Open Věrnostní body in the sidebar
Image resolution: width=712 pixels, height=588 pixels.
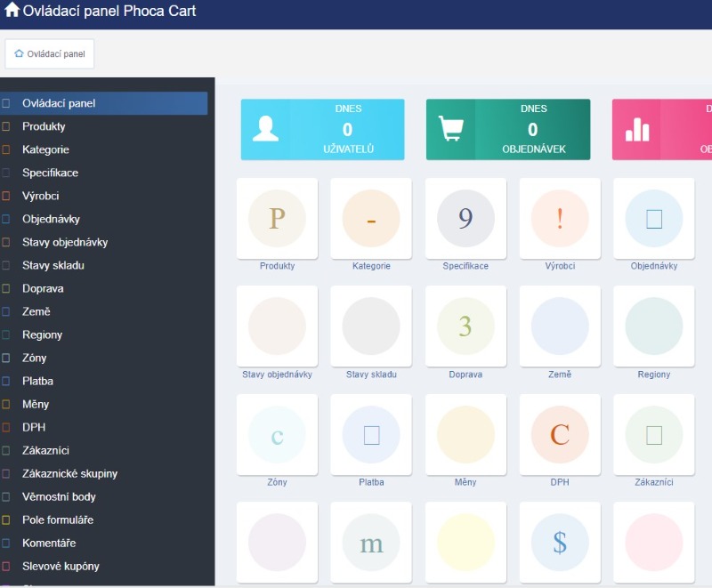point(103,496)
